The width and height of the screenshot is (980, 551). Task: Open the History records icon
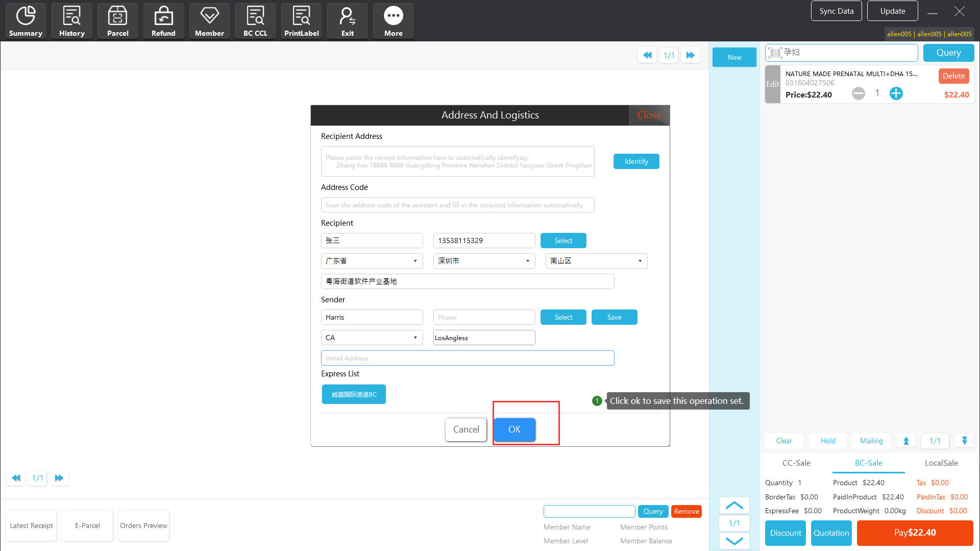coord(71,21)
